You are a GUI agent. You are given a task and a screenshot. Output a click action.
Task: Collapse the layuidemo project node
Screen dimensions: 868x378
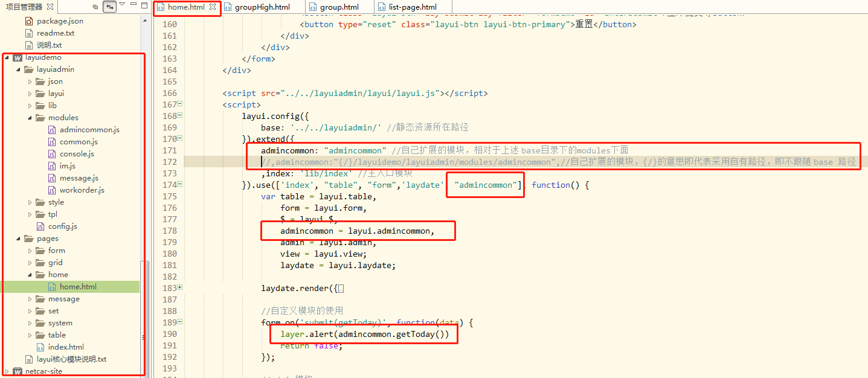pyautogui.click(x=7, y=57)
